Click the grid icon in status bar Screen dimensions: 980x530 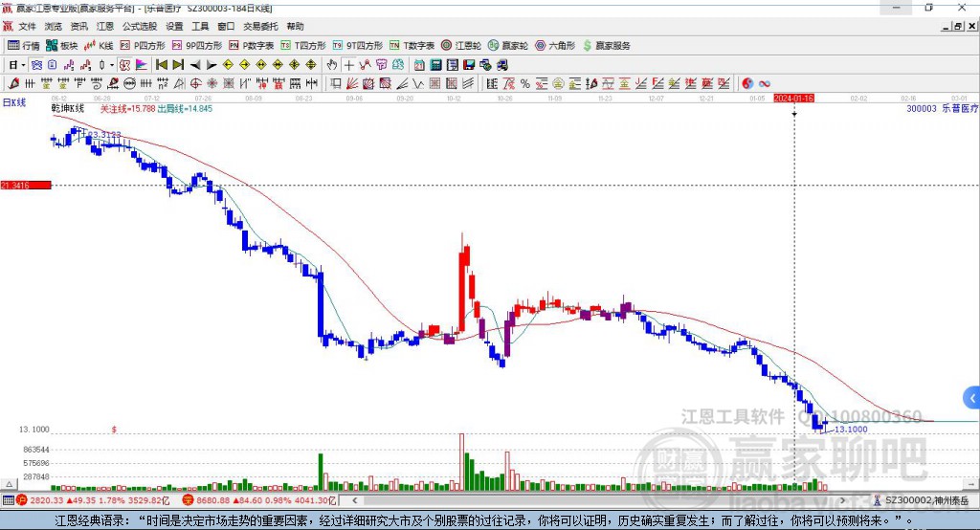click(x=8, y=500)
